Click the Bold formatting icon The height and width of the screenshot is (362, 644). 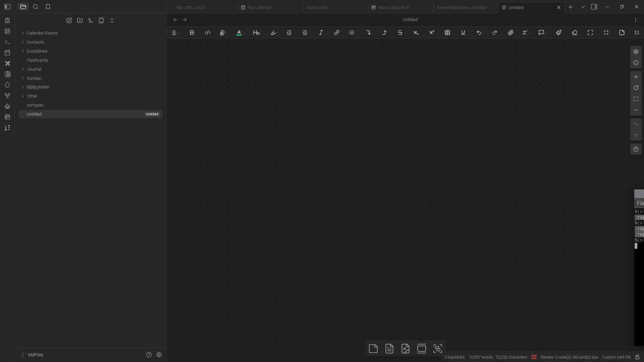192,32
